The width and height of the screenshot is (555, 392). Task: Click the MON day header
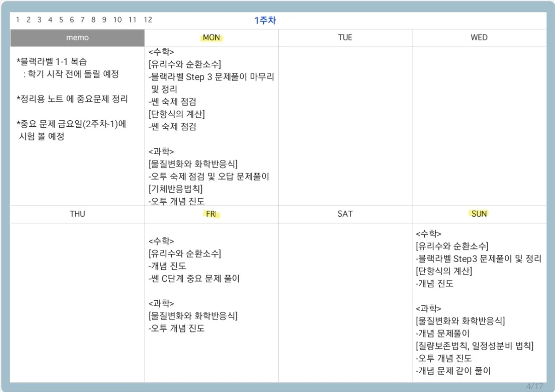(x=211, y=38)
